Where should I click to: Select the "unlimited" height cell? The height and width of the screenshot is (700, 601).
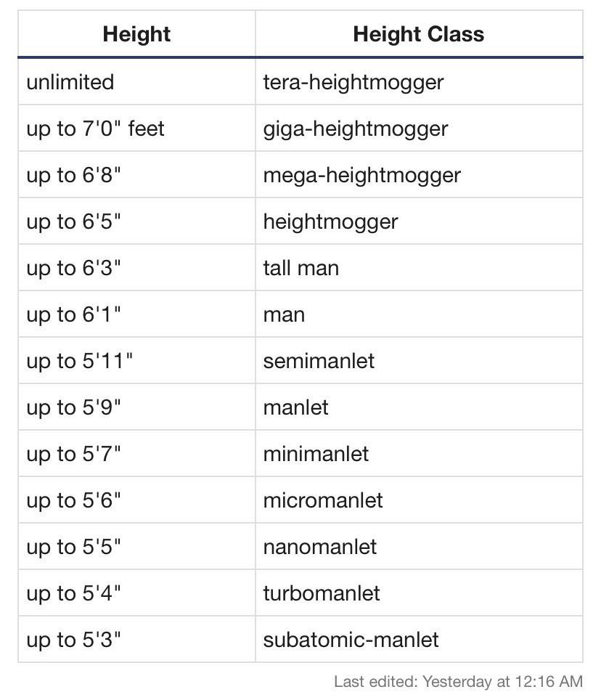(70, 82)
